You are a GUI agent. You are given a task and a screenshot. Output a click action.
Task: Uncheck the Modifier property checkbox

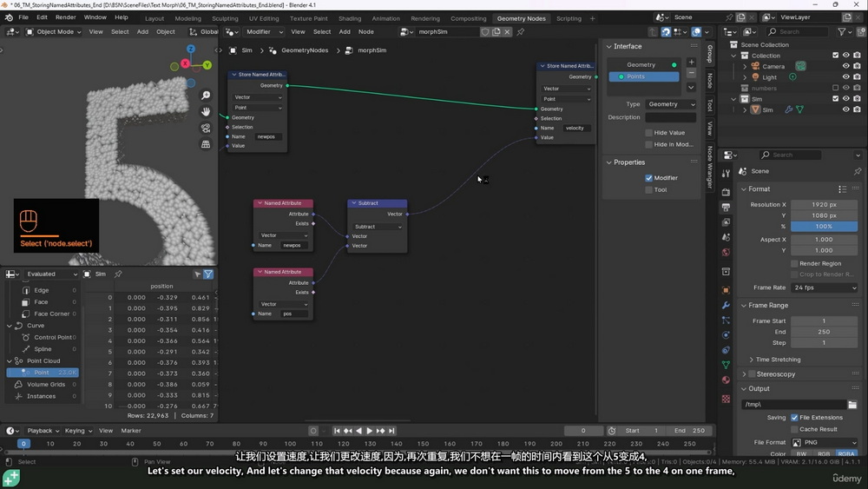coord(648,178)
